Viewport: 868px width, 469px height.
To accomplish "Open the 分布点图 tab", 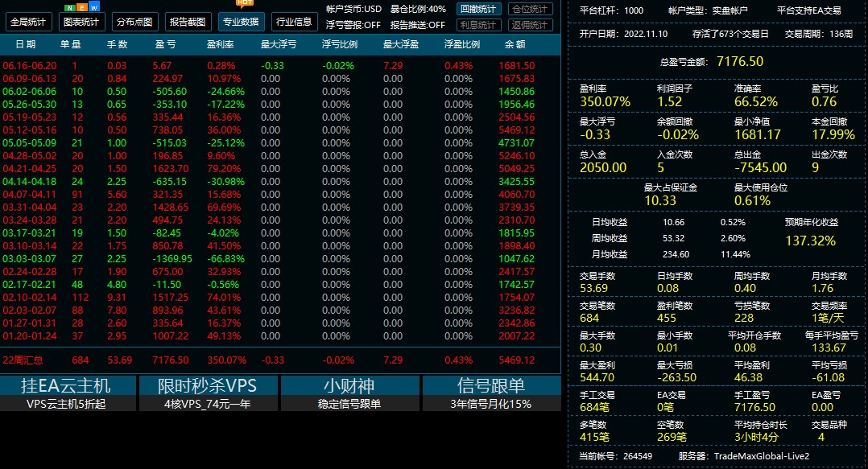I will [134, 23].
